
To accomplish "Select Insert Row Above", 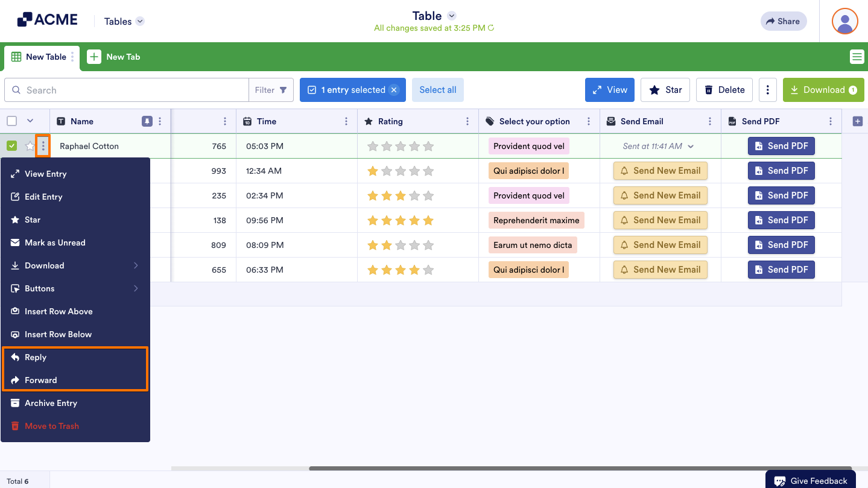I will click(75, 311).
